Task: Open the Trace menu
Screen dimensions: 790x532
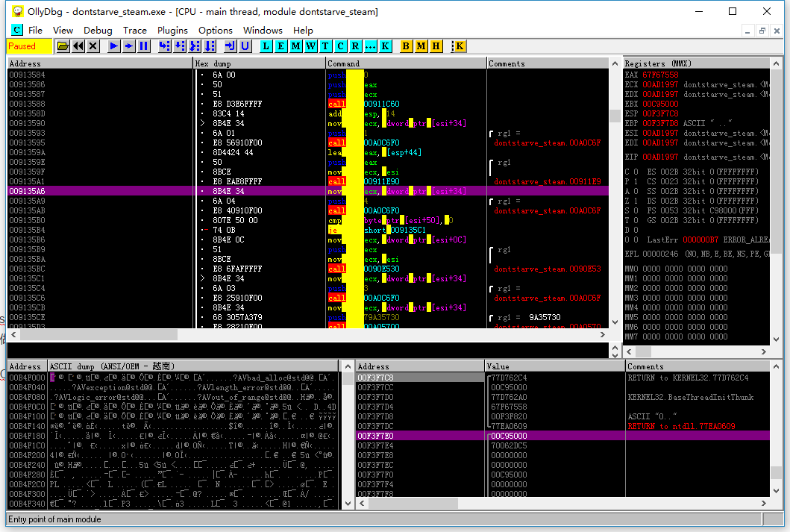Action: (134, 31)
